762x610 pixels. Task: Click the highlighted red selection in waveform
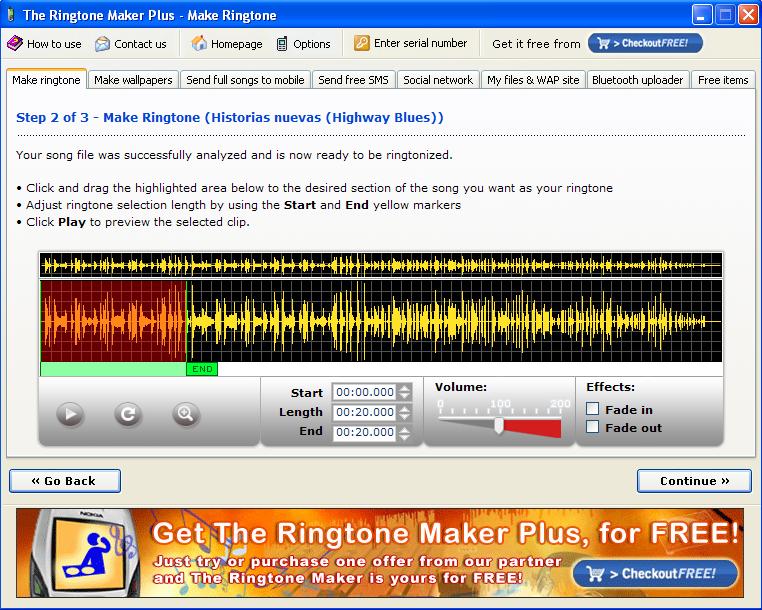pos(113,321)
